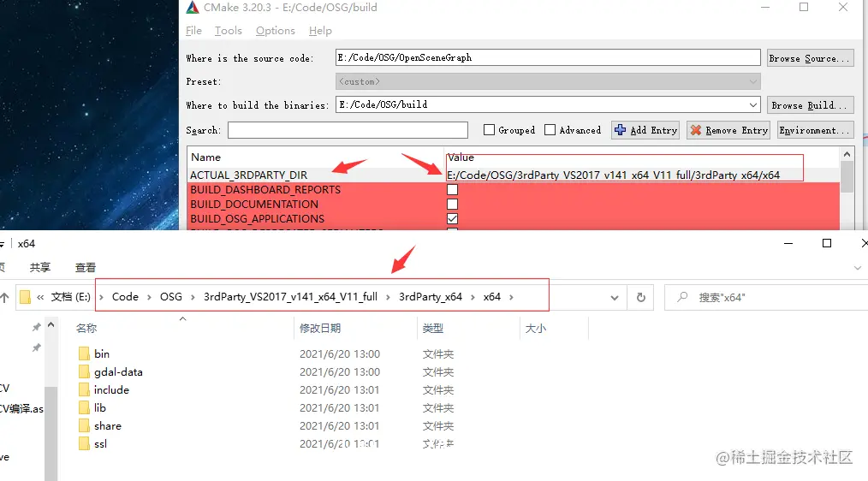Viewport: 868px width, 481px height.
Task: Click the 3rdParty_x64 breadcrumb segment
Action: point(430,297)
